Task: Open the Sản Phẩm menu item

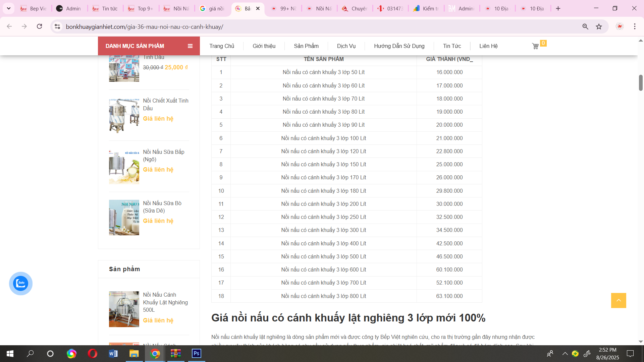Action: pos(306,46)
